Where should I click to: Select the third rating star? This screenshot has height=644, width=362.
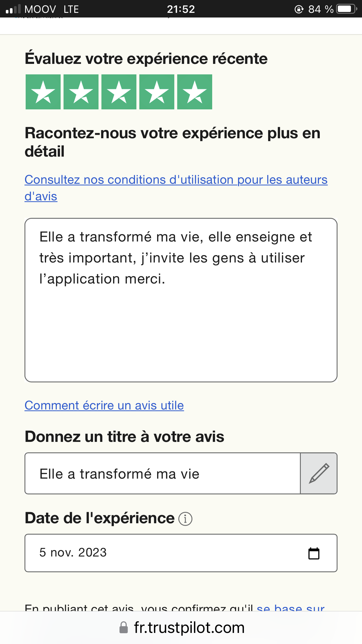(119, 92)
